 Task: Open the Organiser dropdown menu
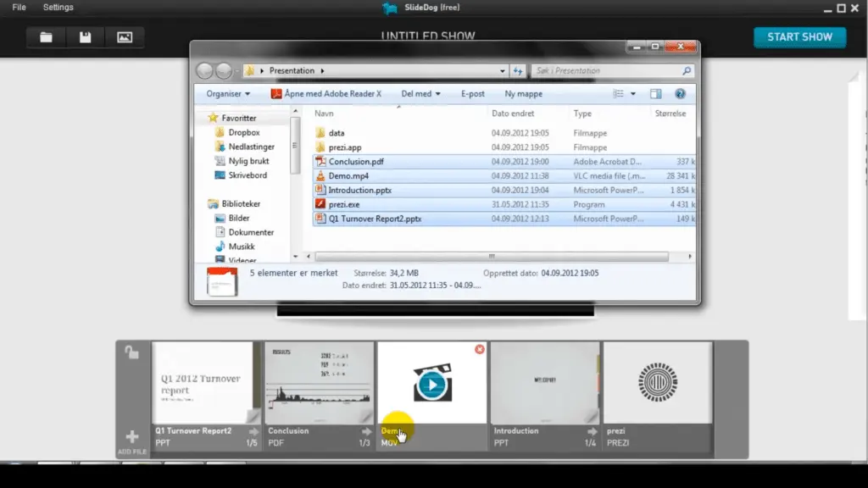coord(228,93)
